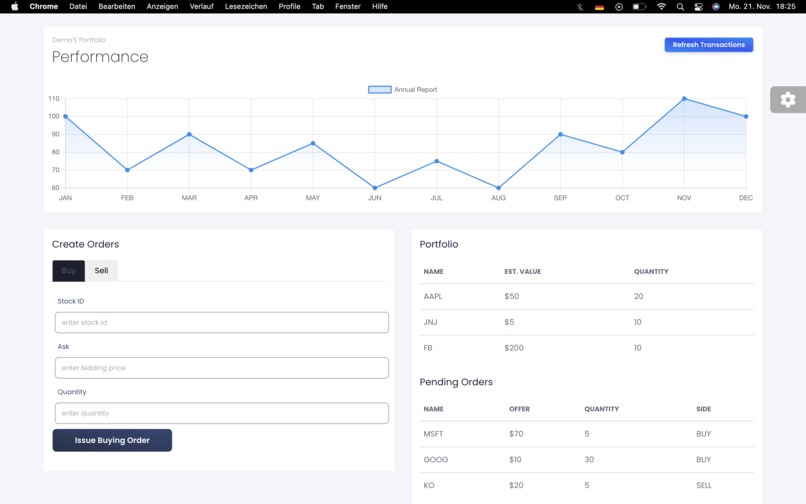806x504 pixels.
Task: Open the Hilfe menu
Action: [380, 7]
